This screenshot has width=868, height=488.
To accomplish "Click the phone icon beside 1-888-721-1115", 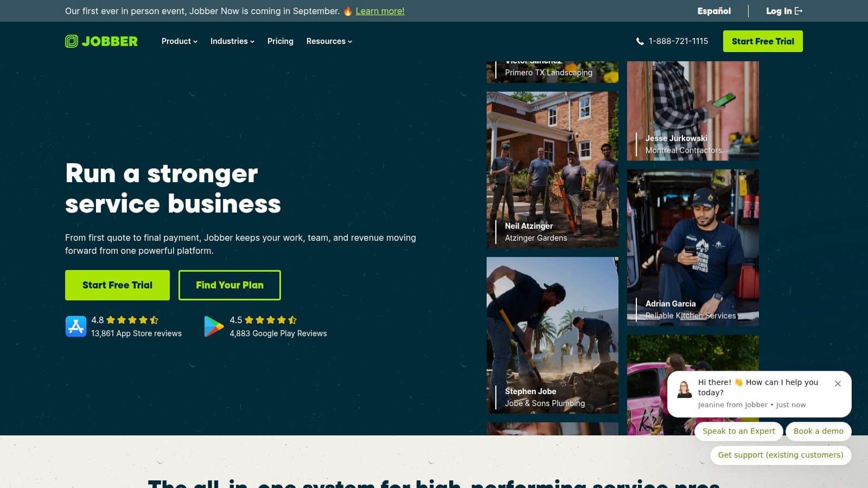I will click(640, 41).
